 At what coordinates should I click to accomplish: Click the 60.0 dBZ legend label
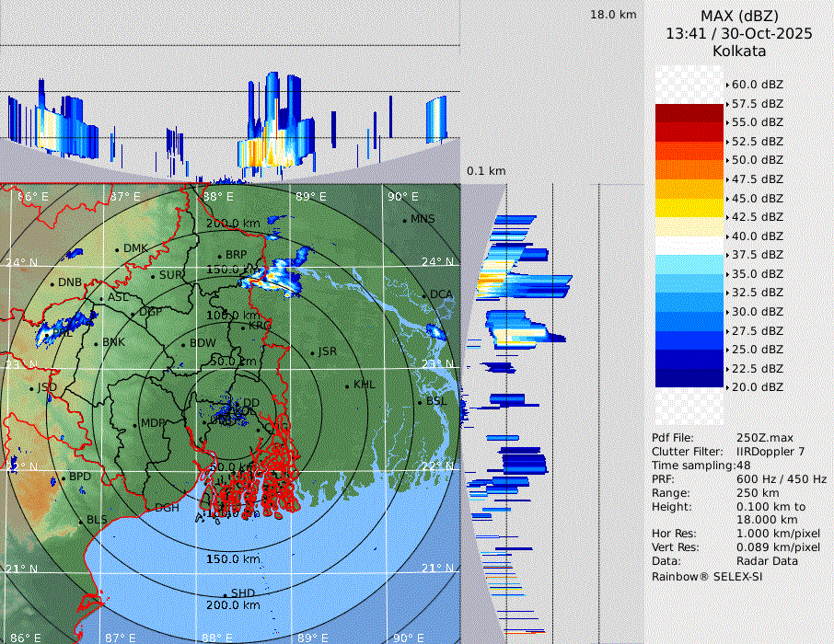757,85
